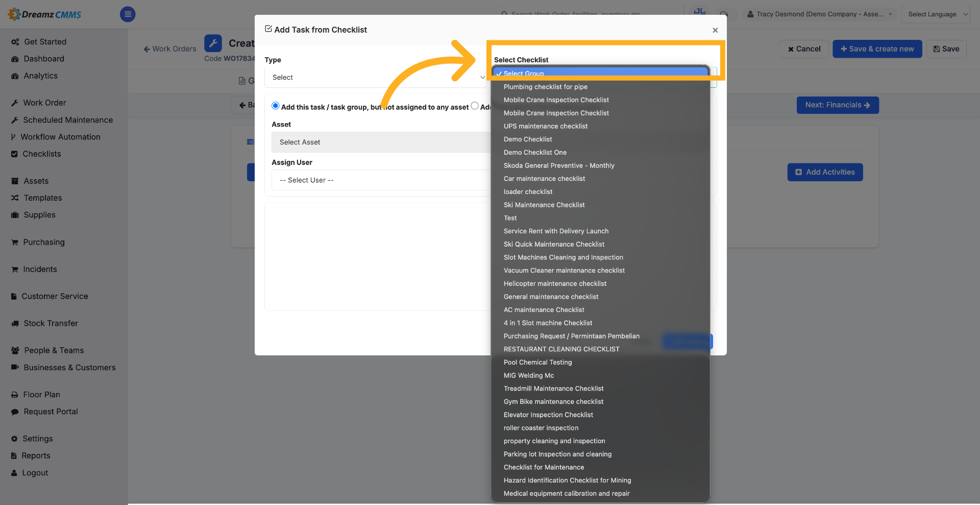
Task: Click the Workflow Automation branch icon
Action: coord(13,137)
